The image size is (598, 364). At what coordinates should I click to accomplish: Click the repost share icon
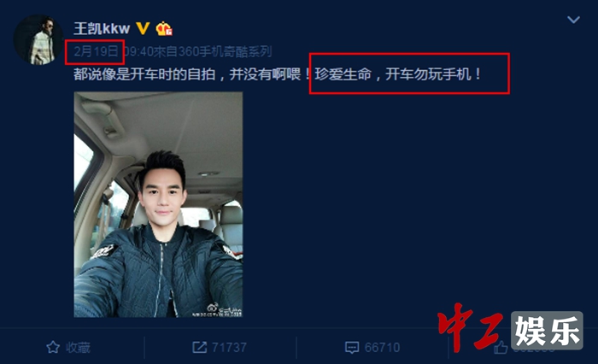[199, 347]
